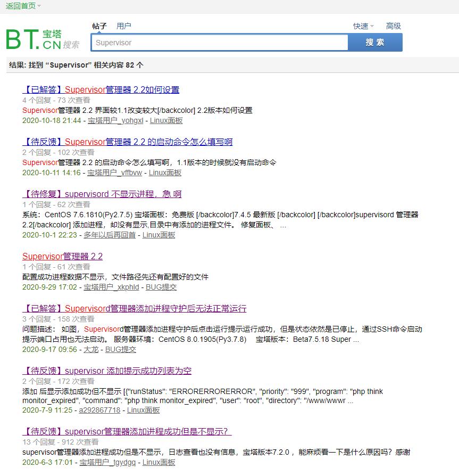Open the untagged Supervisor管理器 2.2 post title

[x=62, y=256]
